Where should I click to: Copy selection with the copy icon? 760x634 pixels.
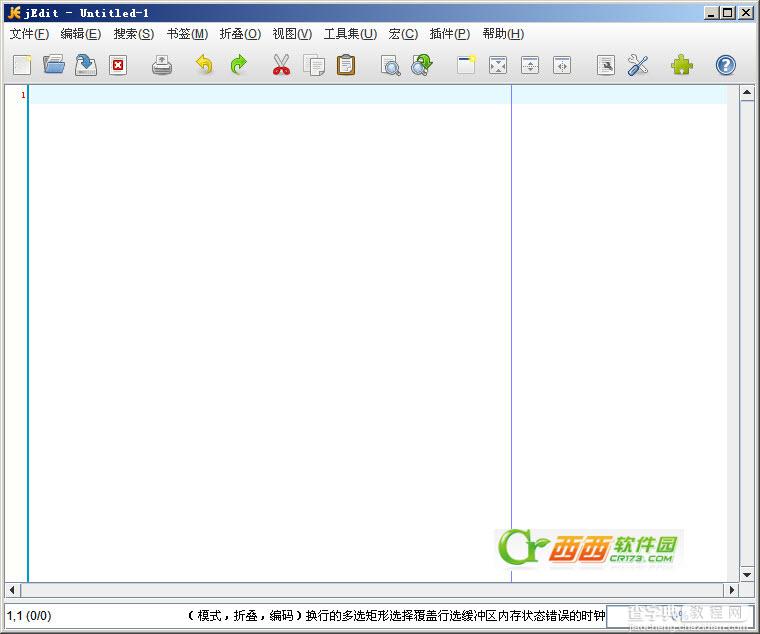pos(314,65)
